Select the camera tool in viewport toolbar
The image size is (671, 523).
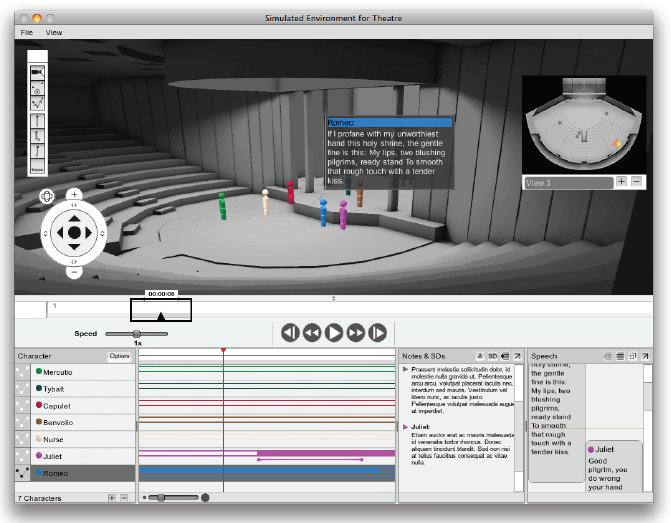click(38, 73)
